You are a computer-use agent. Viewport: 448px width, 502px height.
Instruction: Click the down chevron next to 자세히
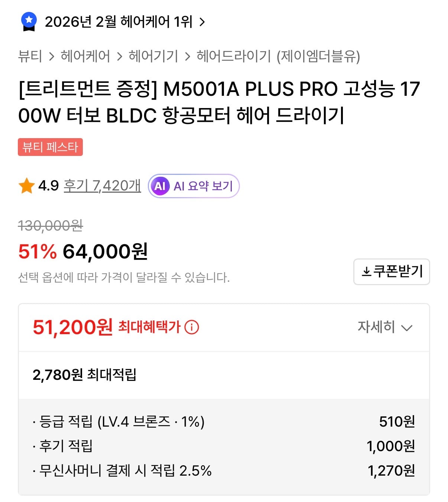[x=407, y=328]
